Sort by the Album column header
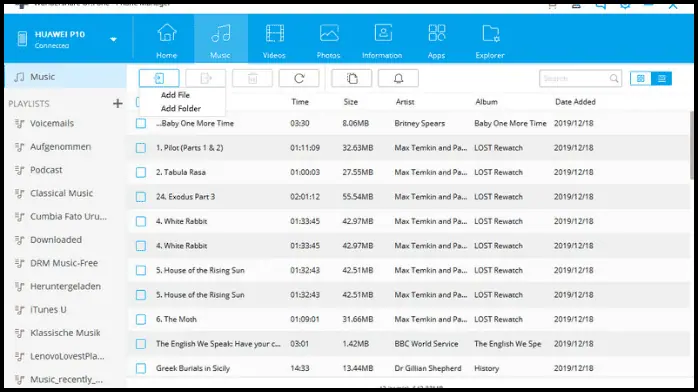 coord(487,102)
